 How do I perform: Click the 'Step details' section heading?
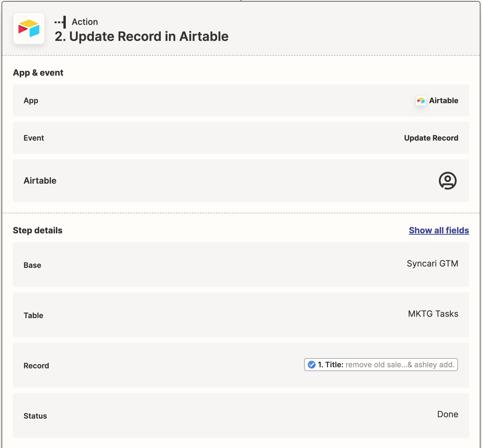pos(37,230)
